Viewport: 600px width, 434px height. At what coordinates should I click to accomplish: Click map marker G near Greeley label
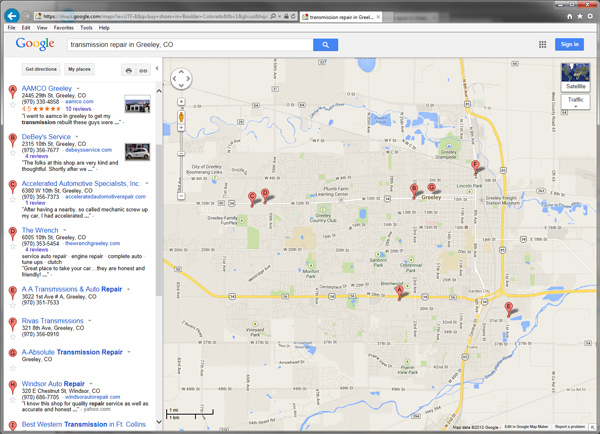click(x=432, y=188)
